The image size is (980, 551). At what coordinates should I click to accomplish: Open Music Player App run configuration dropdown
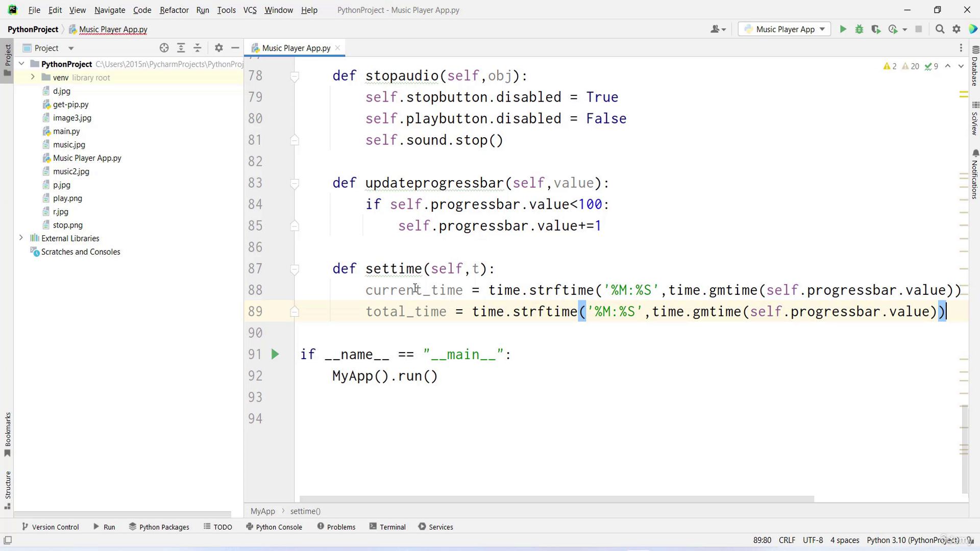point(785,29)
